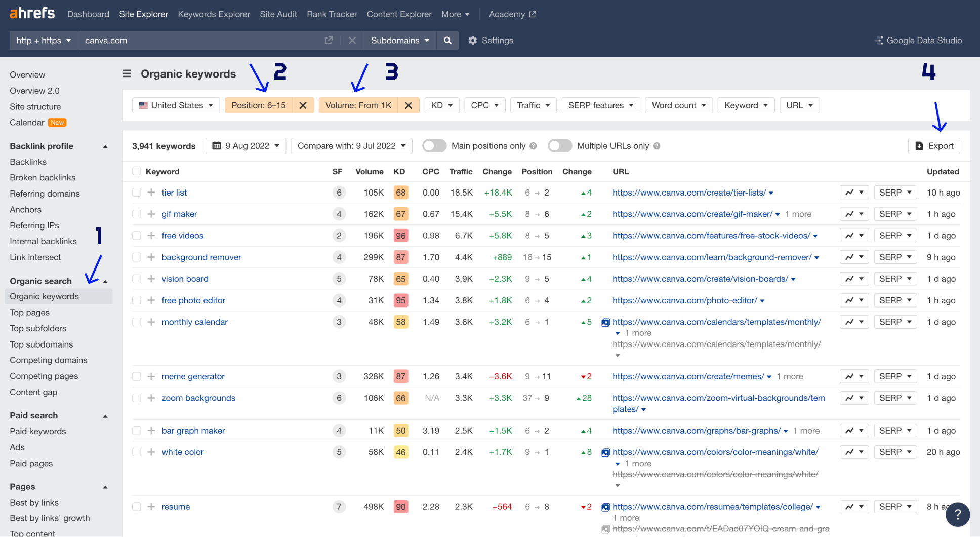Clear the domain input with X icon
Image resolution: width=980 pixels, height=537 pixels.
(x=352, y=40)
